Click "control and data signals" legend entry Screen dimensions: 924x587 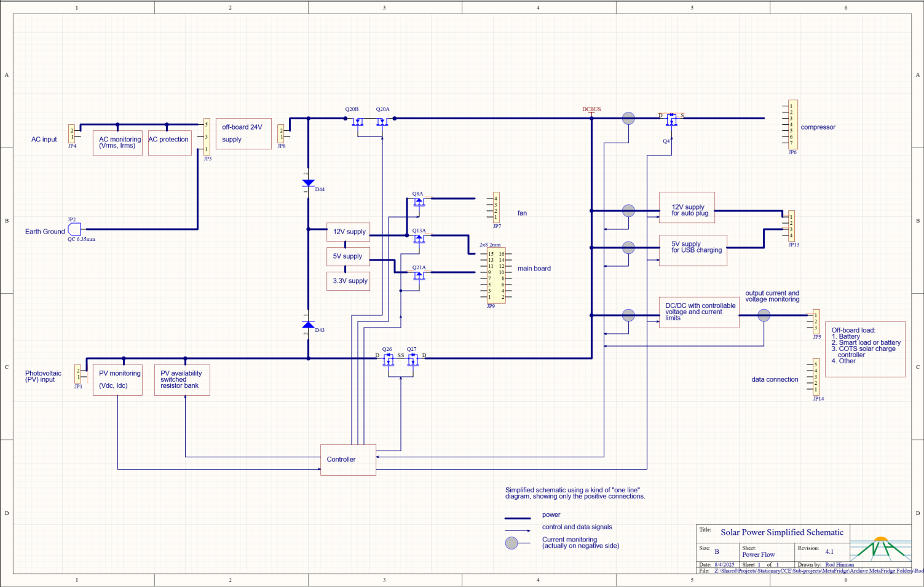click(x=577, y=527)
